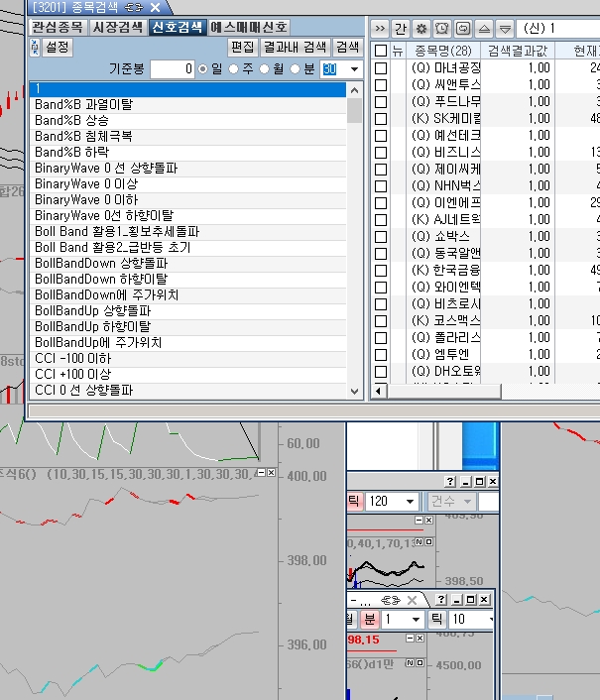Click the double-arrow expand icon beside 간
The height and width of the screenshot is (700, 600).
pyautogui.click(x=381, y=28)
